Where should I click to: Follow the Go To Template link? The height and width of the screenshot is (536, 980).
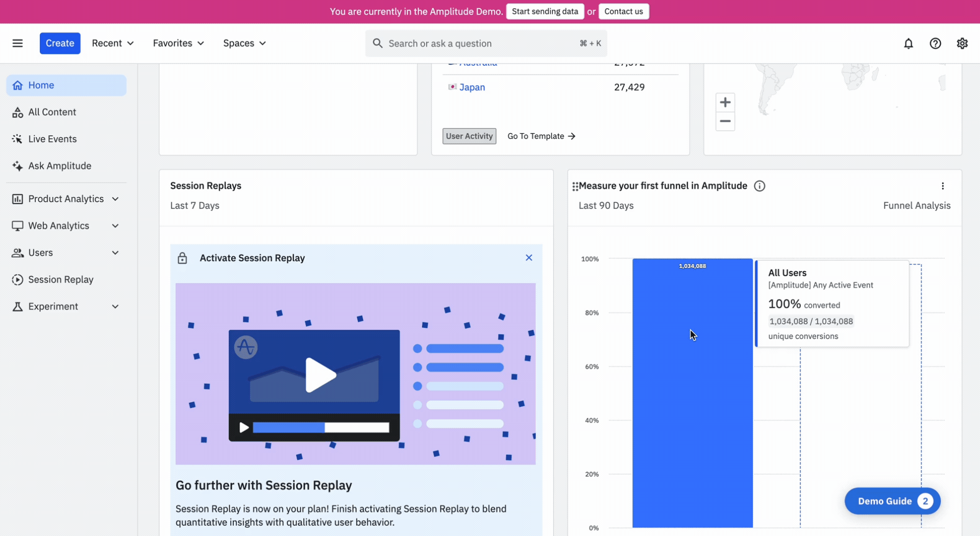pyautogui.click(x=541, y=136)
